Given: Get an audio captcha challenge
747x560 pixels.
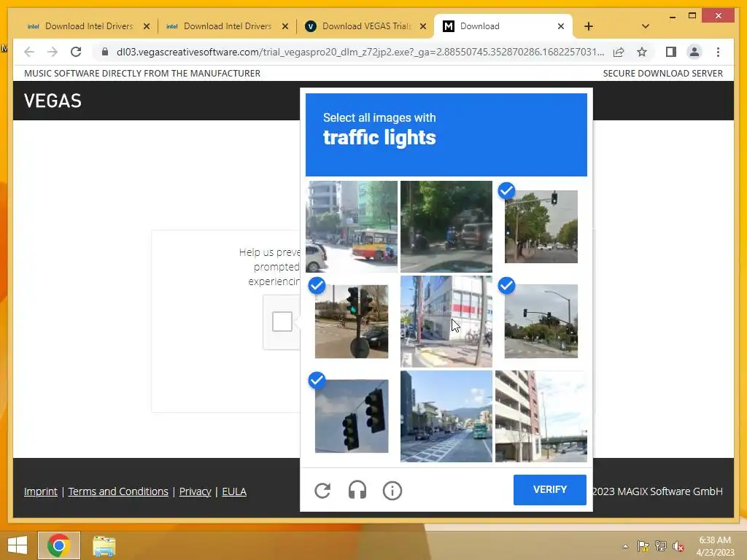Looking at the screenshot, I should [357, 490].
